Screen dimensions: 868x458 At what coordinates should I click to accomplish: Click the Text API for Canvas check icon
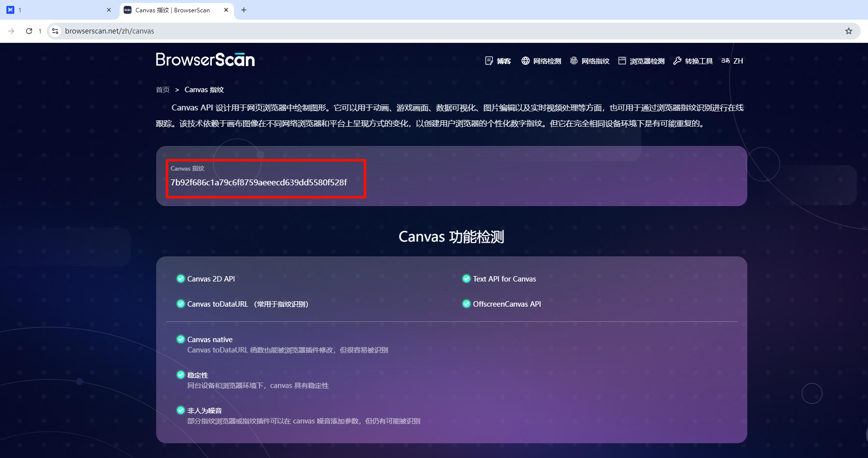[467, 279]
